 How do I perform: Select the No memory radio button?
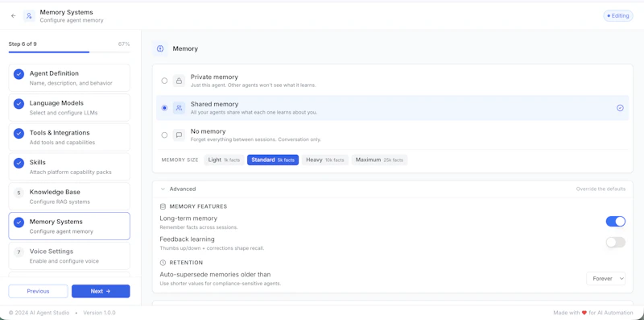point(164,135)
